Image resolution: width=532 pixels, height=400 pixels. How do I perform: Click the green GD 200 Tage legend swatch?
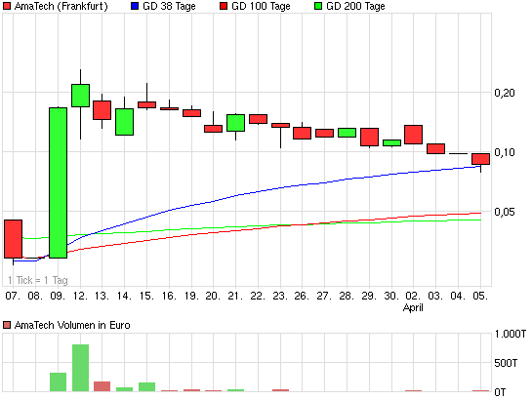tap(318, 6)
